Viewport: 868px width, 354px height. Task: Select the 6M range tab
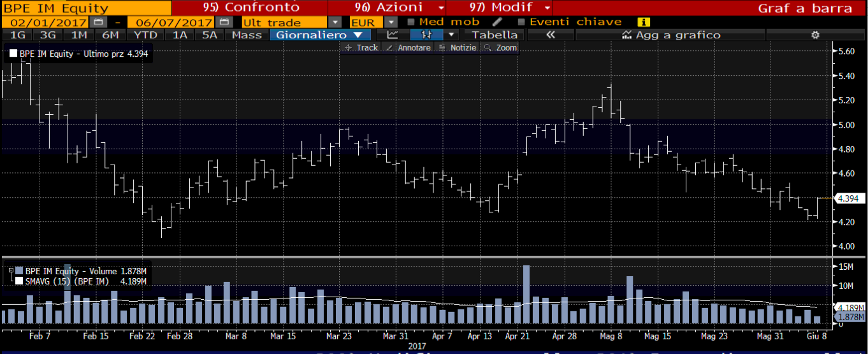coord(110,35)
